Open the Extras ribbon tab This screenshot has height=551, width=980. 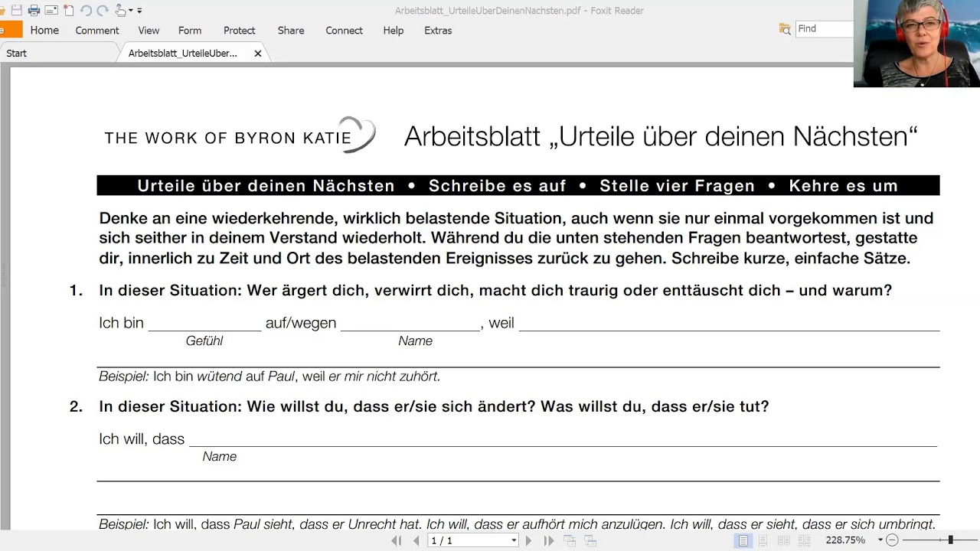(x=438, y=31)
